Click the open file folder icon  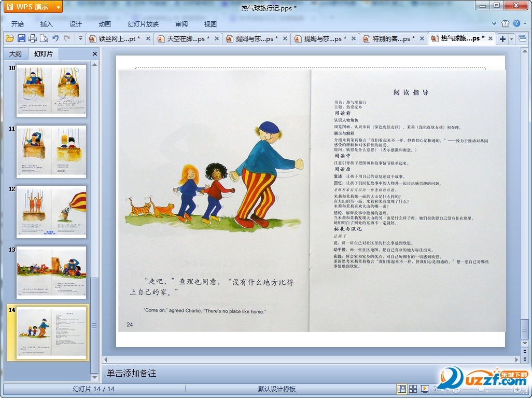(x=10, y=38)
